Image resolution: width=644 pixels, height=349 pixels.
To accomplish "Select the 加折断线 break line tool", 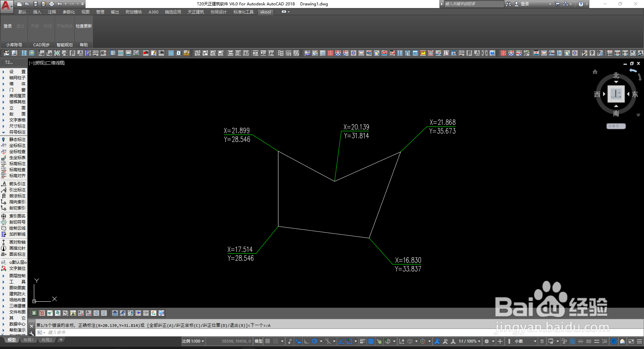I will pos(14,234).
